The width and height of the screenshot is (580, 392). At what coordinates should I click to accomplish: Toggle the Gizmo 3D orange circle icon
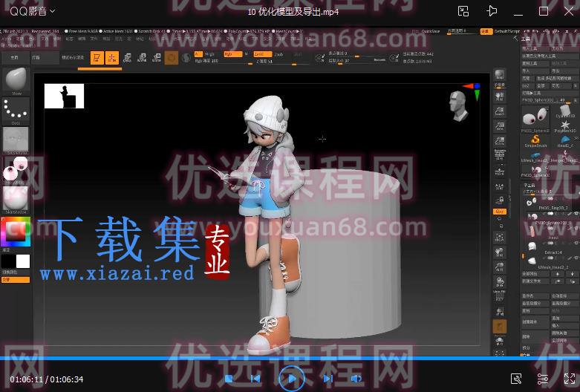point(172,58)
